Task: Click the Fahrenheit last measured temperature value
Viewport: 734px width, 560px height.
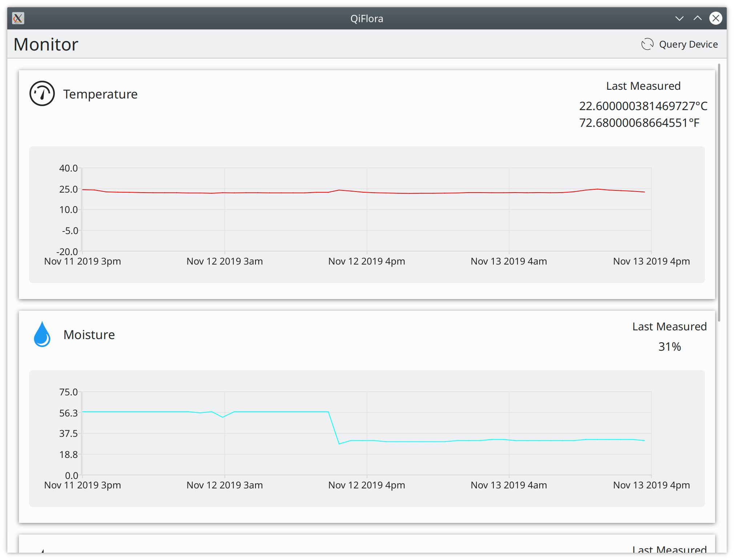Action: (x=639, y=123)
